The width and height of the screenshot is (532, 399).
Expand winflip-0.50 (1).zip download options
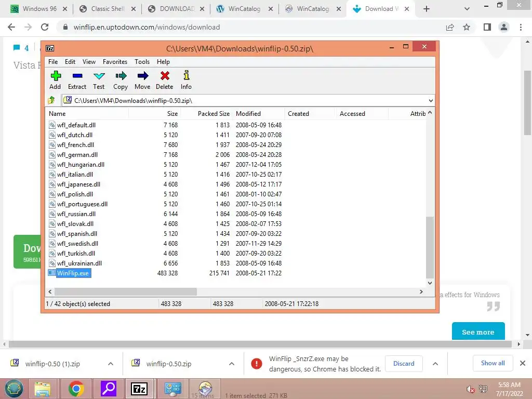click(111, 364)
